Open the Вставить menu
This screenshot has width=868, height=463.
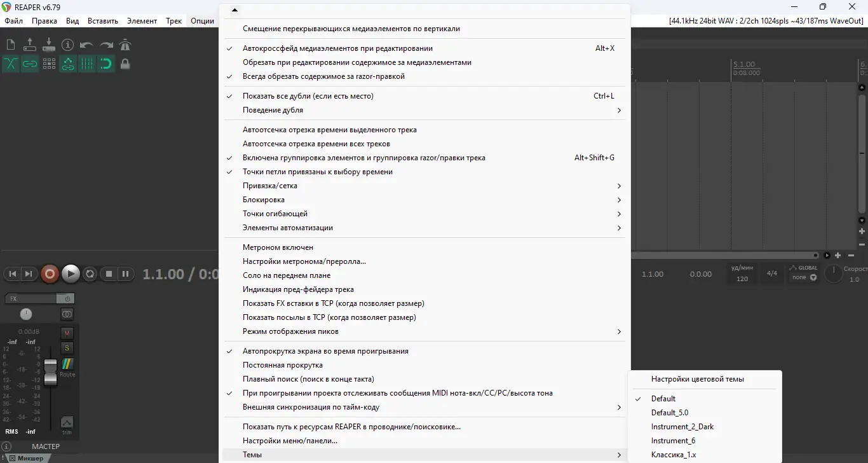coord(103,21)
